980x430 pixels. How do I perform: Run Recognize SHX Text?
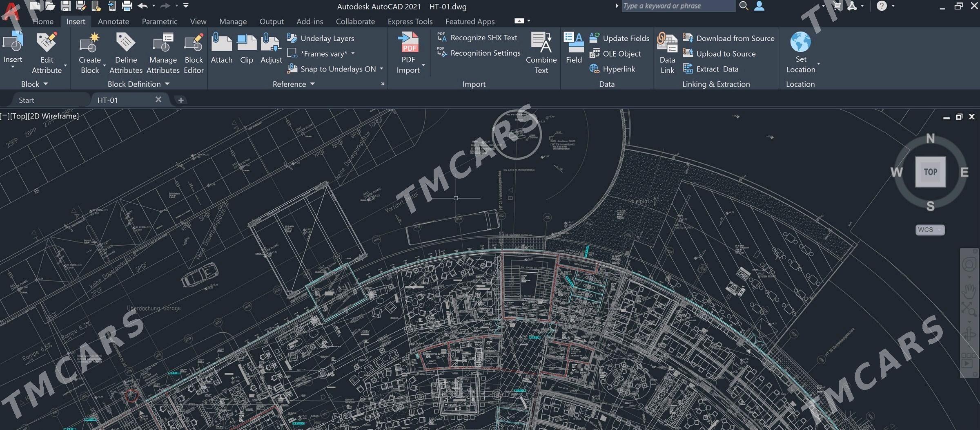point(477,37)
